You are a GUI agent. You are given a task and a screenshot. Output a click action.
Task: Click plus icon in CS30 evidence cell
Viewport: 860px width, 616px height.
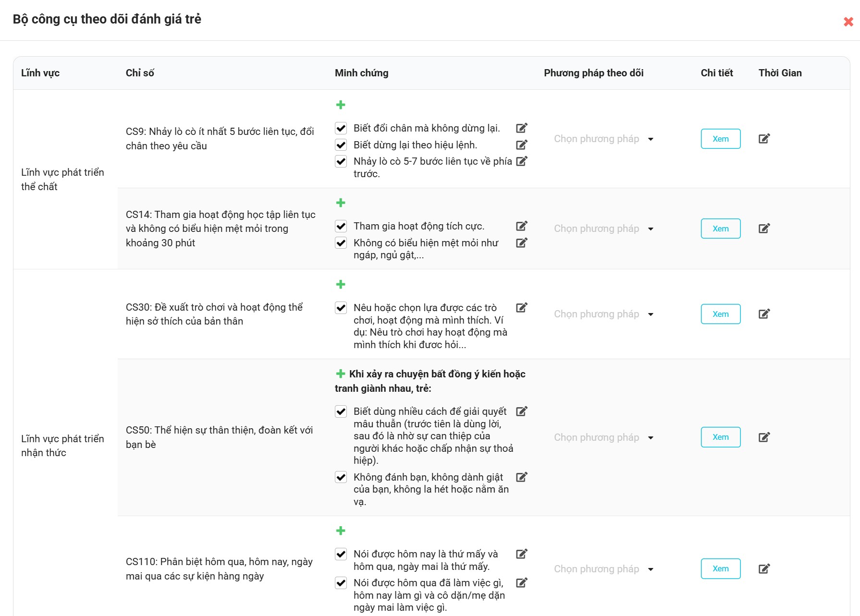click(341, 284)
